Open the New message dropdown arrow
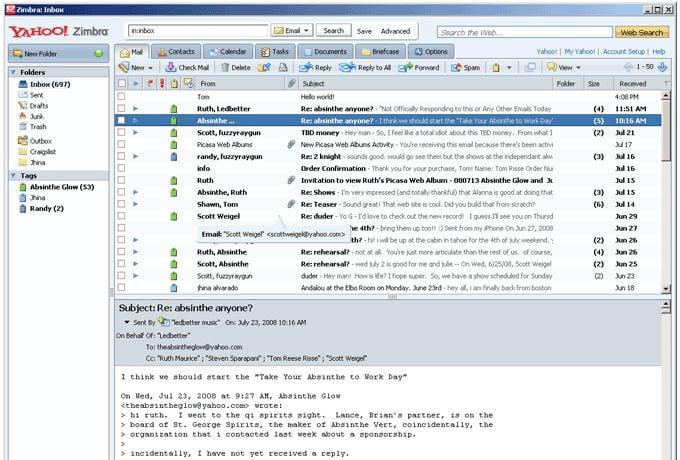Viewport: 680px width, 460px height. [150, 68]
